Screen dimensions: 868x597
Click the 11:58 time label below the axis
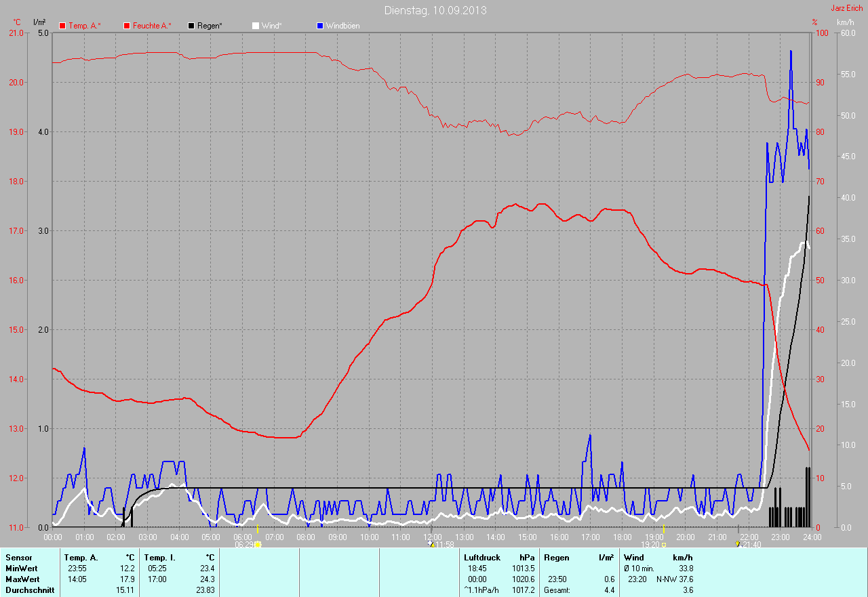(x=445, y=544)
